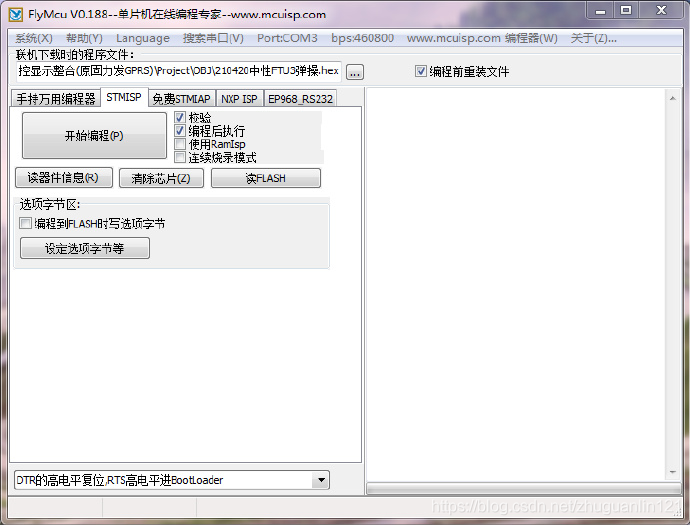
Task: Switch to the 手持万用编程器 tab
Action: (55, 99)
